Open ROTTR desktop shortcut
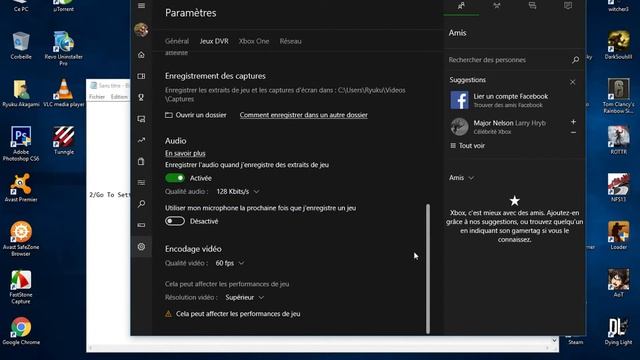This screenshot has width=640, height=360. (x=618, y=140)
